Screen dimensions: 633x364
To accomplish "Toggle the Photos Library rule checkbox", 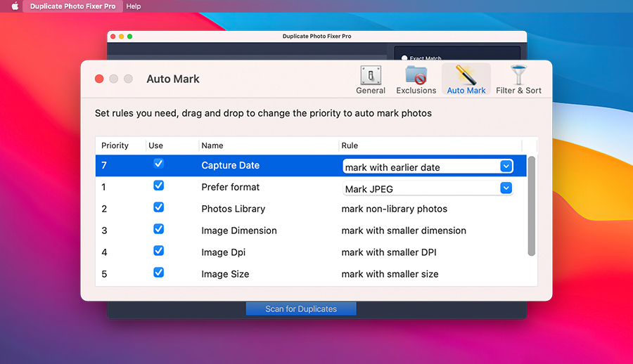I will (159, 207).
